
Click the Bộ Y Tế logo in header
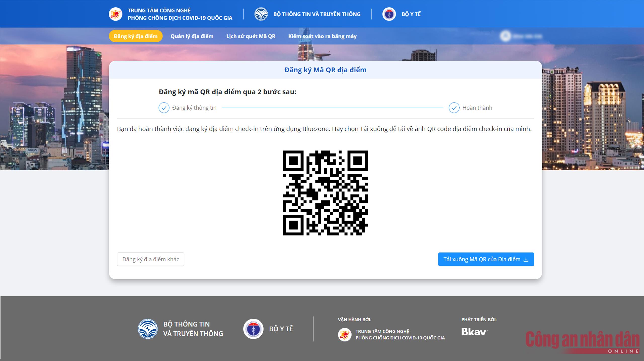[389, 14]
